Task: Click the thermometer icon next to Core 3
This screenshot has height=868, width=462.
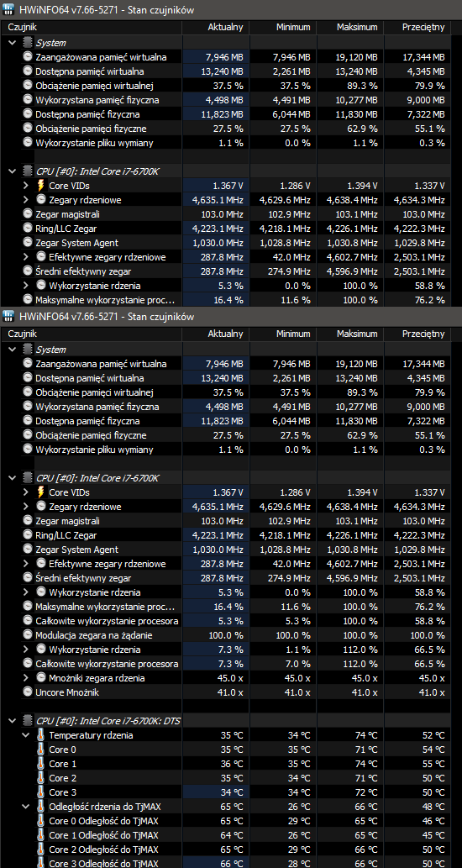Action: coord(41,792)
